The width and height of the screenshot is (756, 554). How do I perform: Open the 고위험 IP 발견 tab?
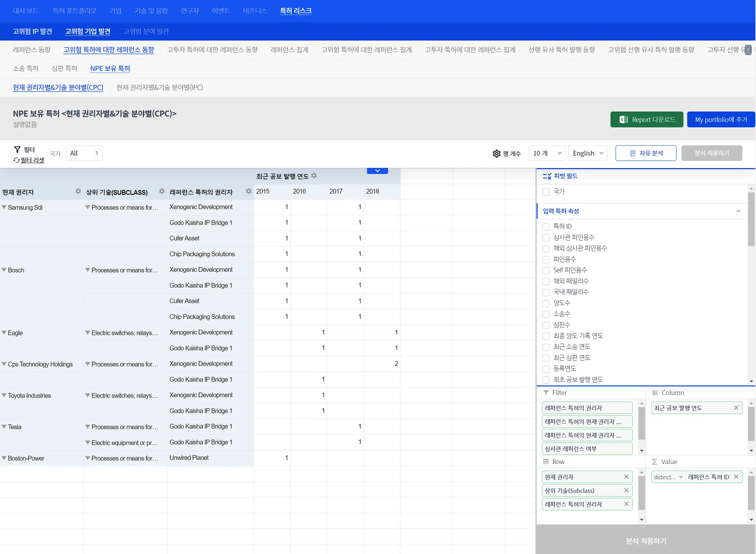32,31
